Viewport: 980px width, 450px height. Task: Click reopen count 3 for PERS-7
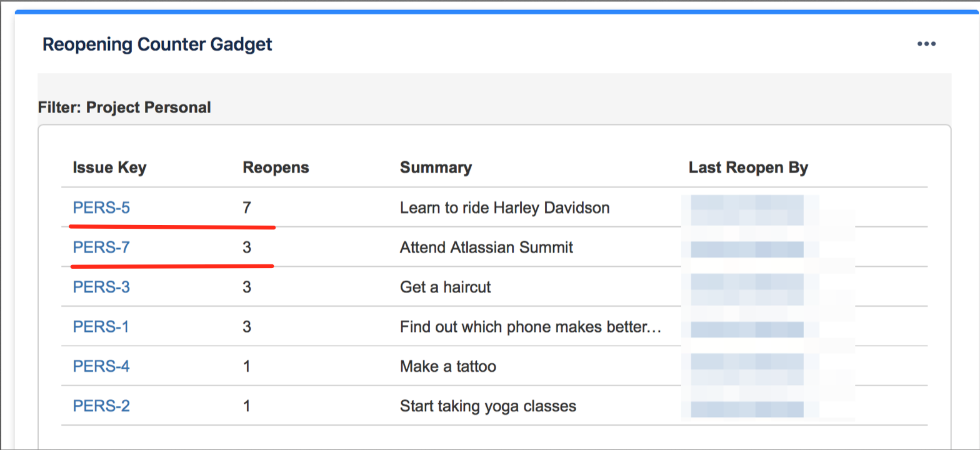click(x=247, y=247)
